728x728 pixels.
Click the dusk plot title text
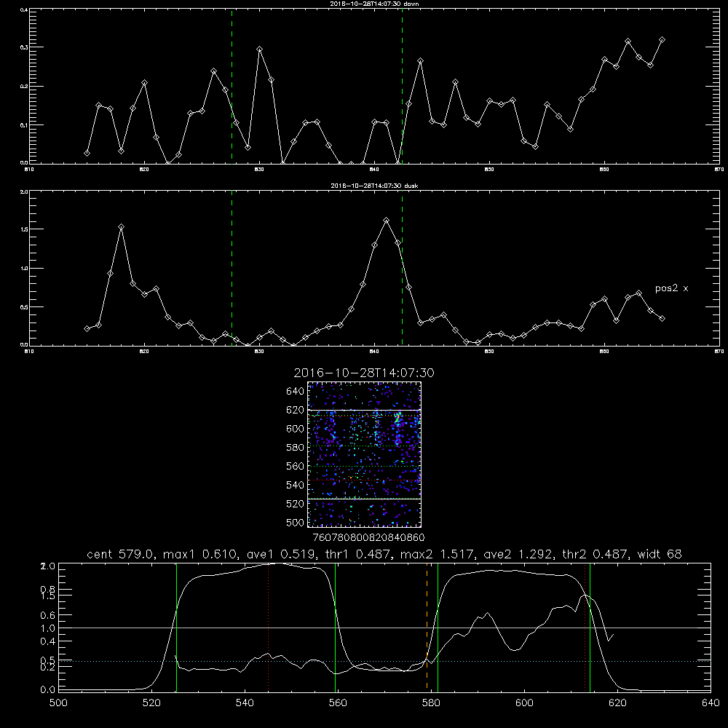click(374, 186)
